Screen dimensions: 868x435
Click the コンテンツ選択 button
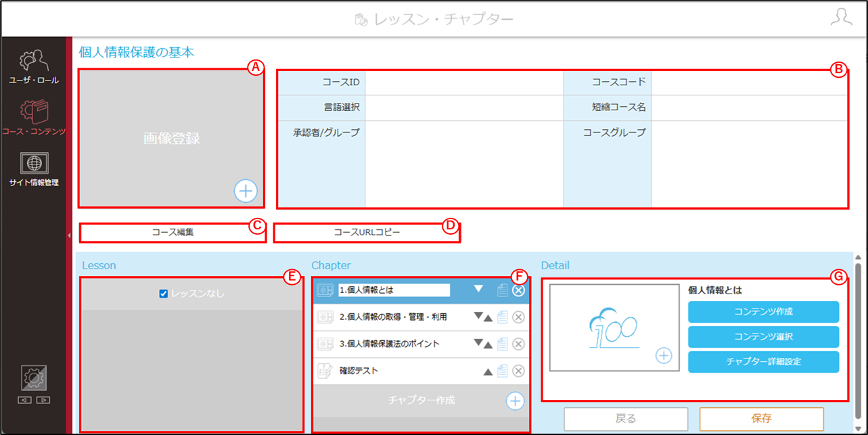pos(764,337)
